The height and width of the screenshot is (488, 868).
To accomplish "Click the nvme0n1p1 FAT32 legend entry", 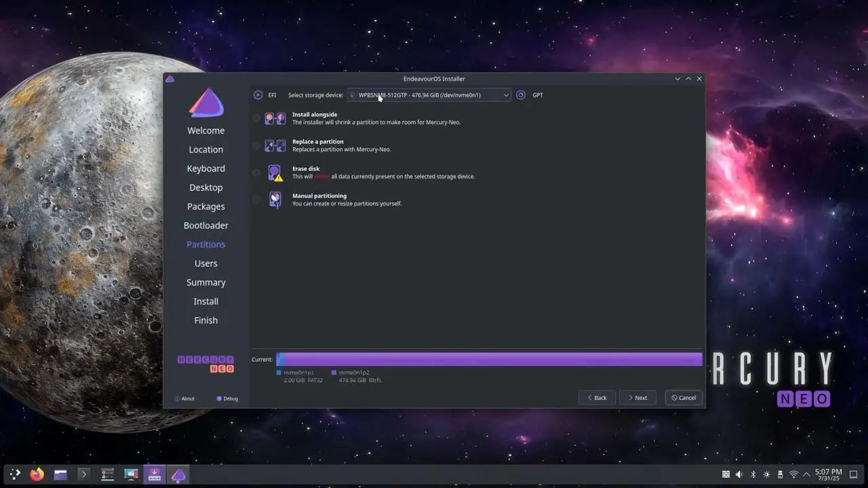I will (x=299, y=376).
